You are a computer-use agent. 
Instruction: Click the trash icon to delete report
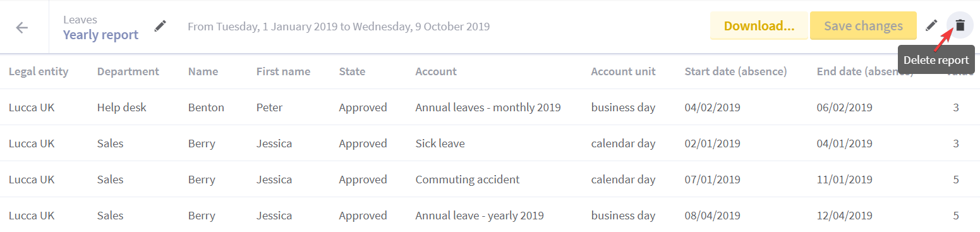pos(960,25)
